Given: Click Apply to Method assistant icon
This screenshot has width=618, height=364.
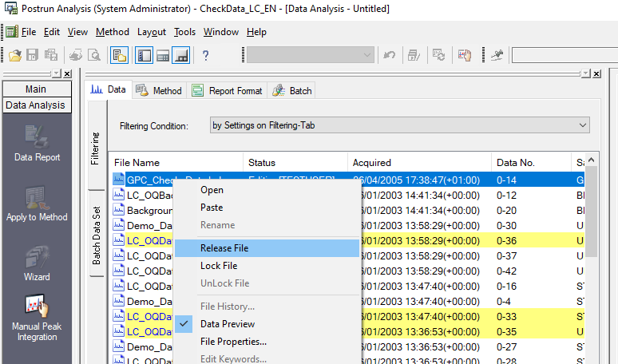Looking at the screenshot, I should (37, 204).
